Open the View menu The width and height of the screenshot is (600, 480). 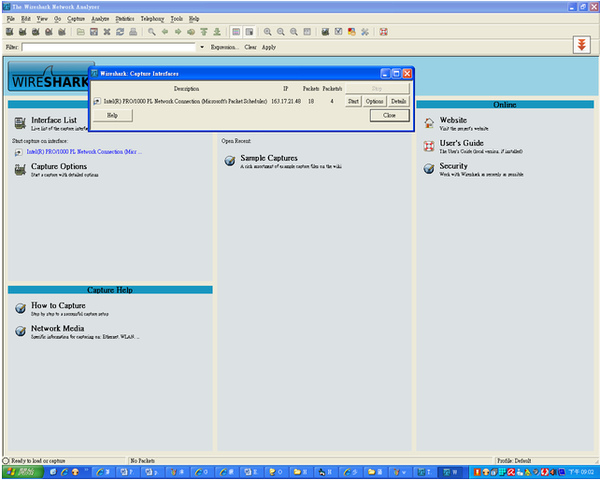[x=42, y=19]
